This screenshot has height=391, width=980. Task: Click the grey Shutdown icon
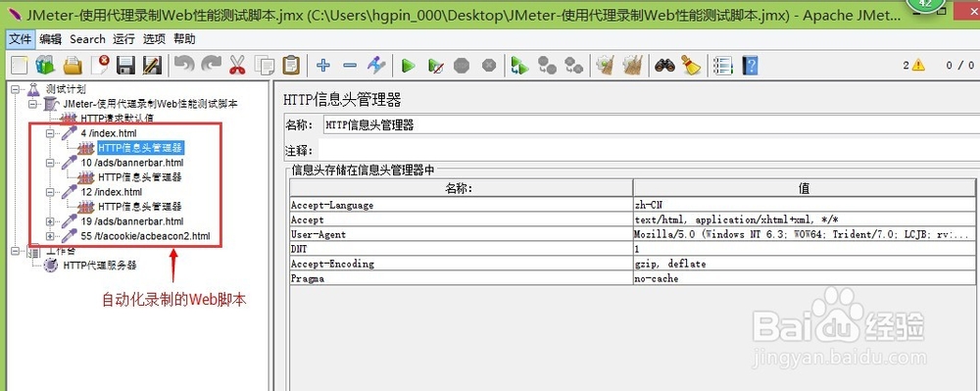click(489, 65)
